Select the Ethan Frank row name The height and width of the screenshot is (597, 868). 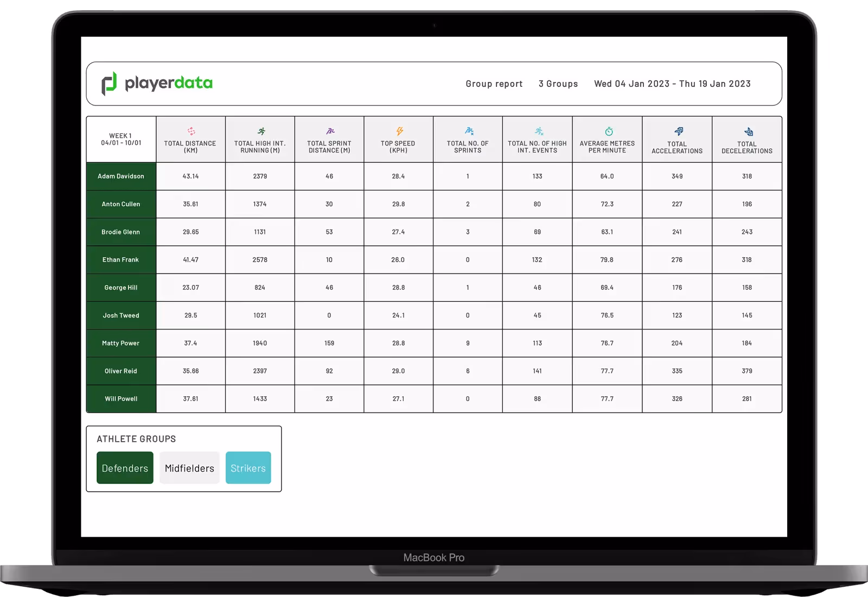(121, 260)
